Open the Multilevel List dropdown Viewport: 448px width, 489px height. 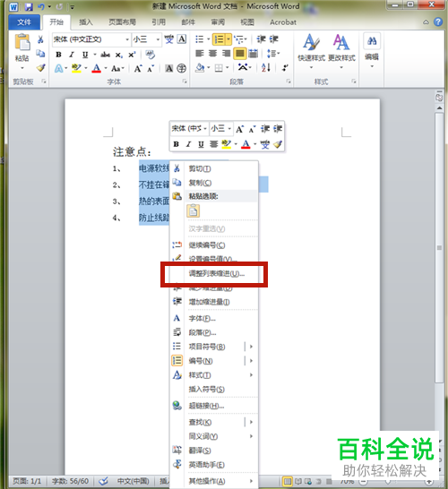240,39
